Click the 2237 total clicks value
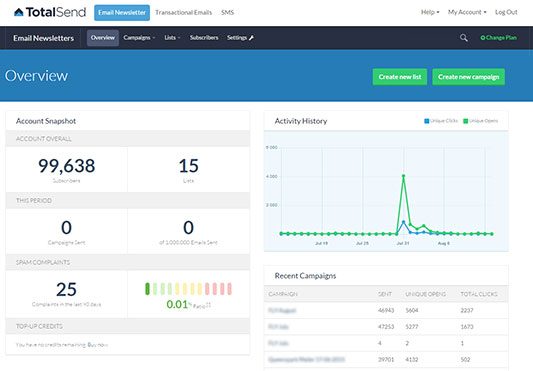This screenshot has width=533, height=371. pos(467,310)
